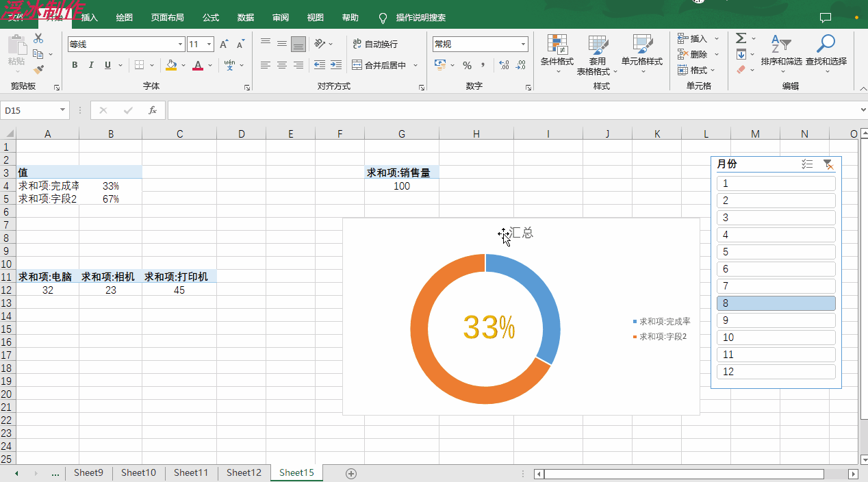This screenshot has width=868, height=482.
Task: Apply the red font color
Action: (198, 65)
